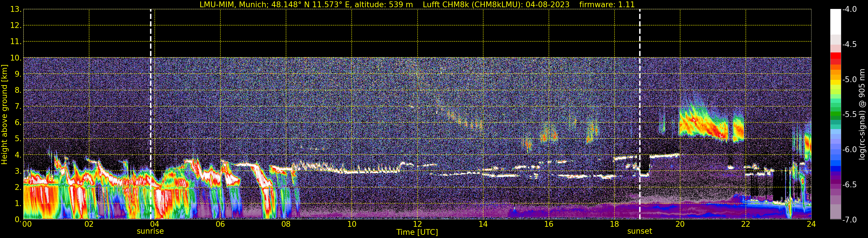Click the time axis tick label "04"
Image resolution: width=868 pixels, height=238 pixels.
(x=155, y=224)
